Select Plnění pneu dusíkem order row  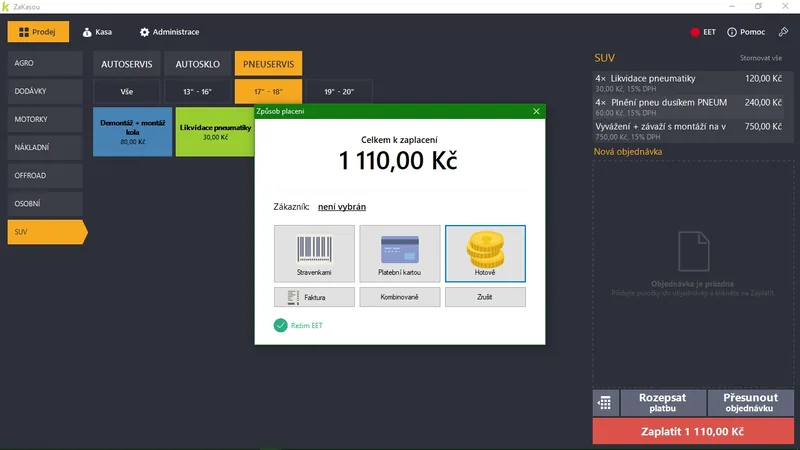pos(688,107)
